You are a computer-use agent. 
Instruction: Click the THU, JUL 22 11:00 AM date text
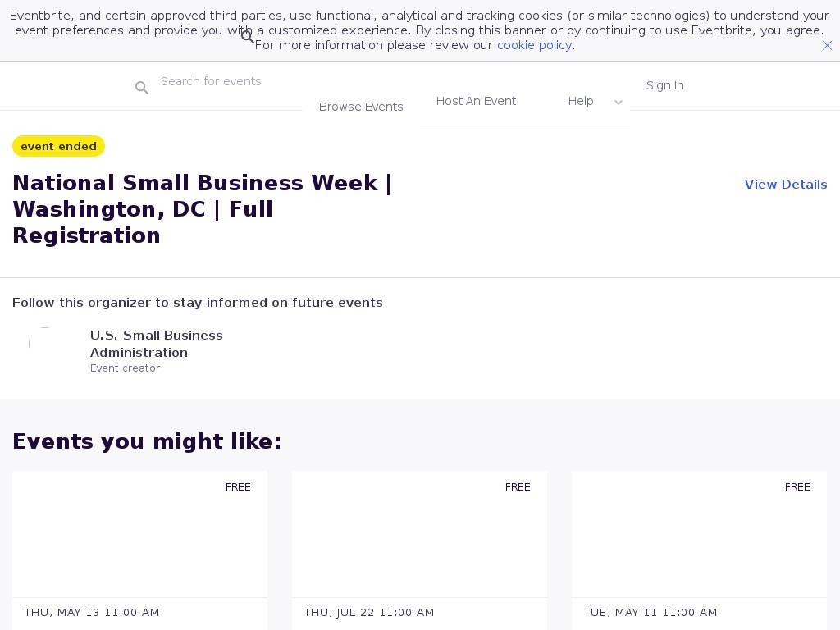pyautogui.click(x=369, y=613)
